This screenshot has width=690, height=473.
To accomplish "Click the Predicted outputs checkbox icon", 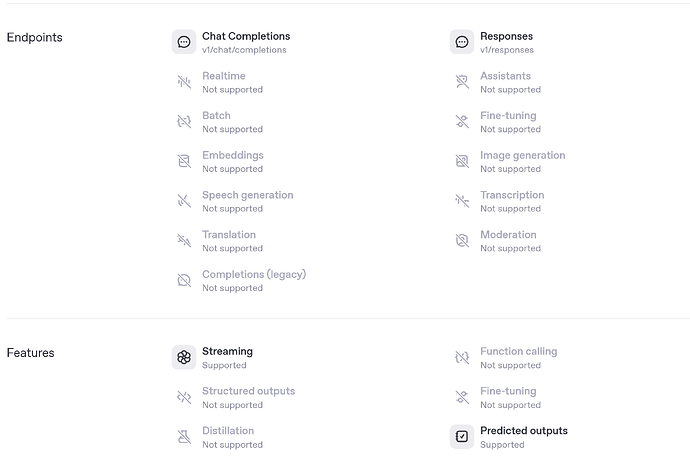I will 462,436.
